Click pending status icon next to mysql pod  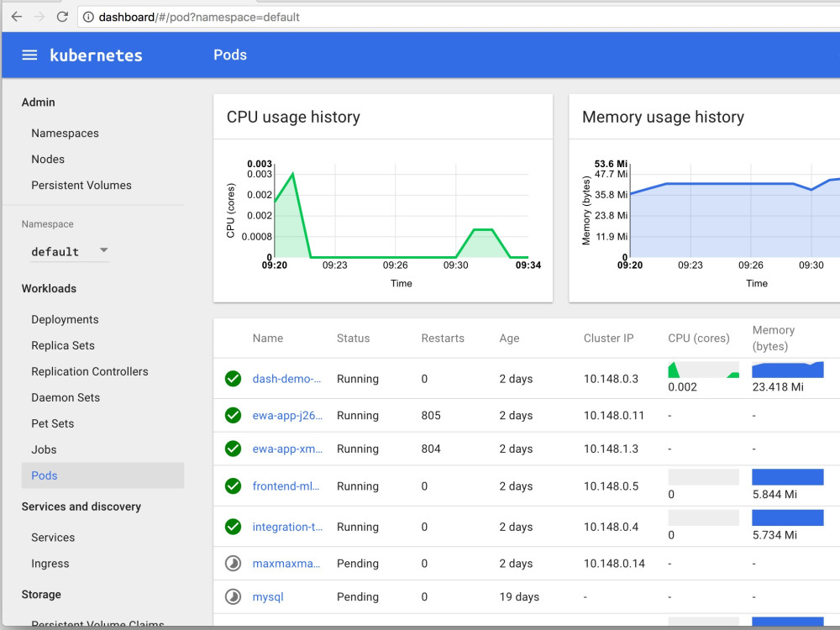[233, 596]
